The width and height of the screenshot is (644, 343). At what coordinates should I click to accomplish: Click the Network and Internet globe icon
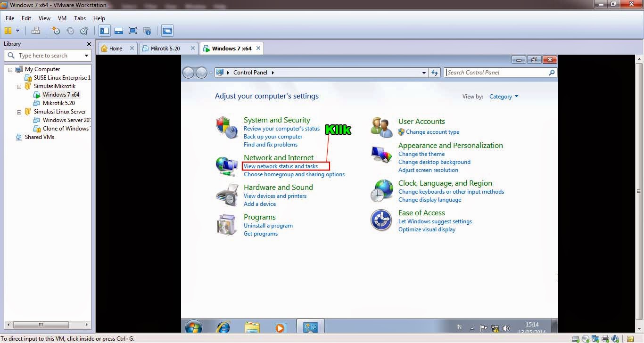pos(227,166)
